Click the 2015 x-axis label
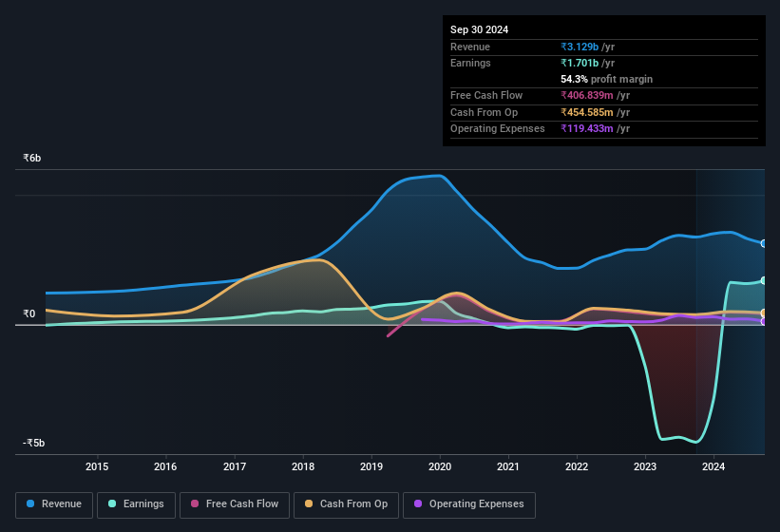This screenshot has height=532, width=780. (x=97, y=466)
